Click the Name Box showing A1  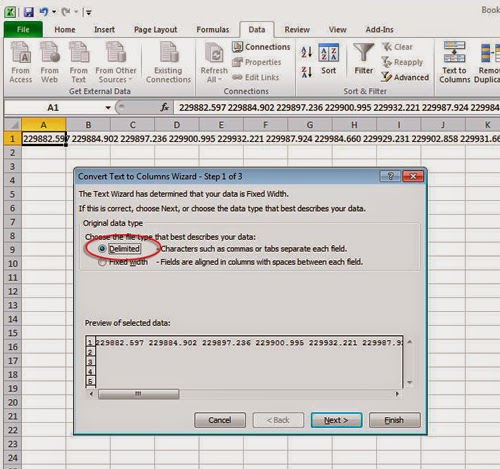[x=53, y=108]
